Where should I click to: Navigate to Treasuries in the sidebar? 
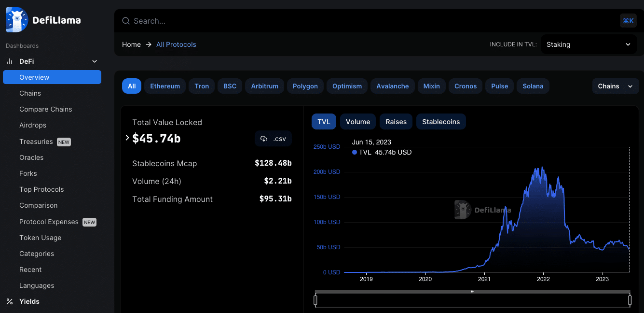[x=37, y=141]
